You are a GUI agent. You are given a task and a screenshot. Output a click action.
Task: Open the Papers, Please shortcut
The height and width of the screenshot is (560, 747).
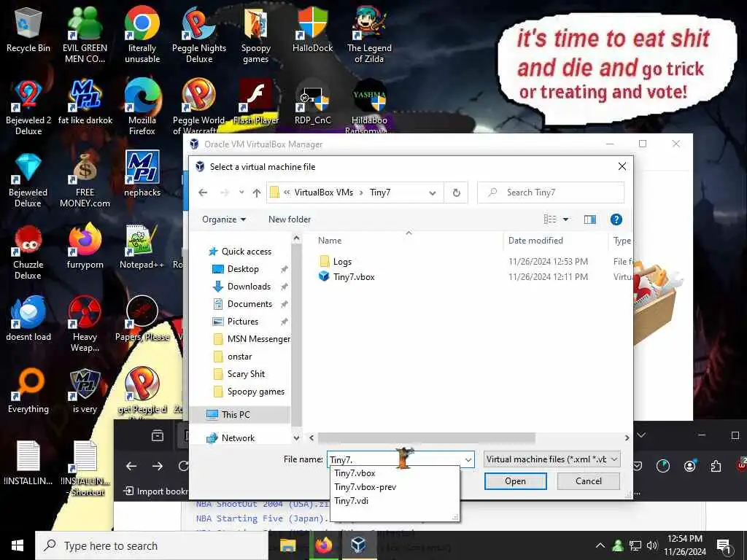click(x=142, y=318)
